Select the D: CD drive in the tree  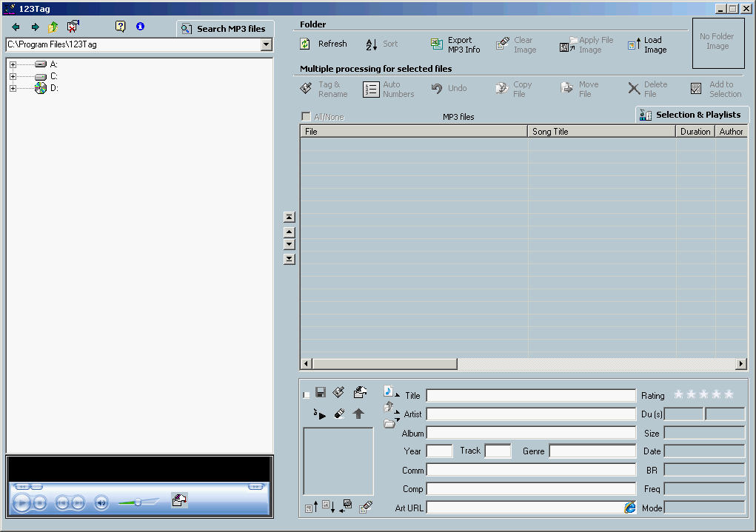tap(47, 88)
